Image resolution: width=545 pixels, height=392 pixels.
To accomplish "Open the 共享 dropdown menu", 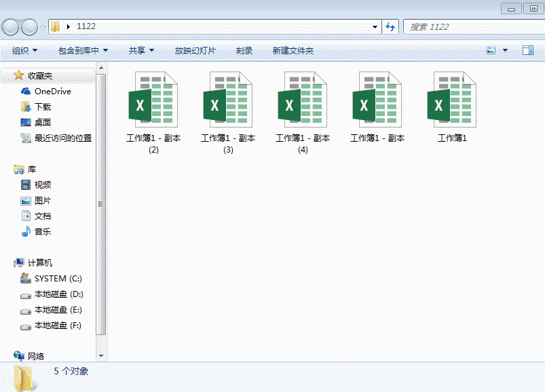I will [141, 51].
